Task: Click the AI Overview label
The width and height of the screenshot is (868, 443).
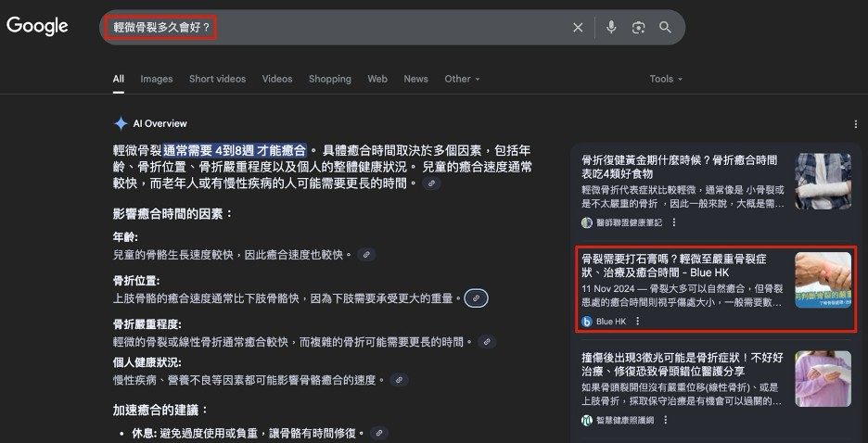Action: (160, 123)
